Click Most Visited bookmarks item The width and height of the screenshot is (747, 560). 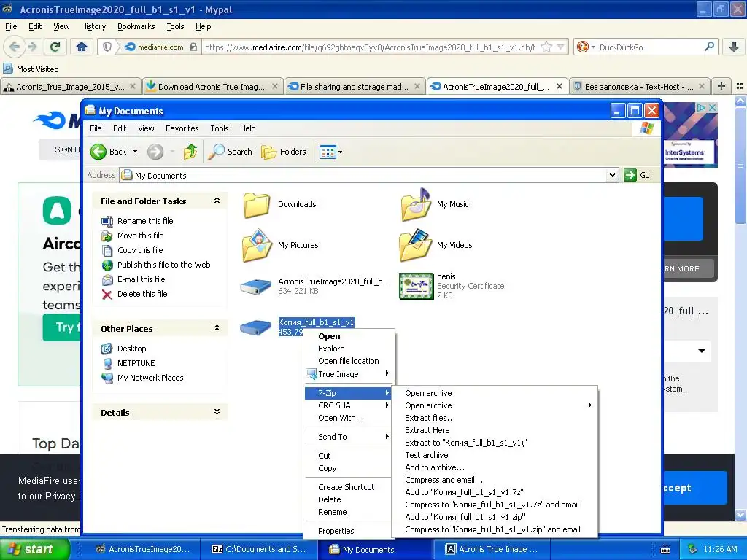(31, 69)
